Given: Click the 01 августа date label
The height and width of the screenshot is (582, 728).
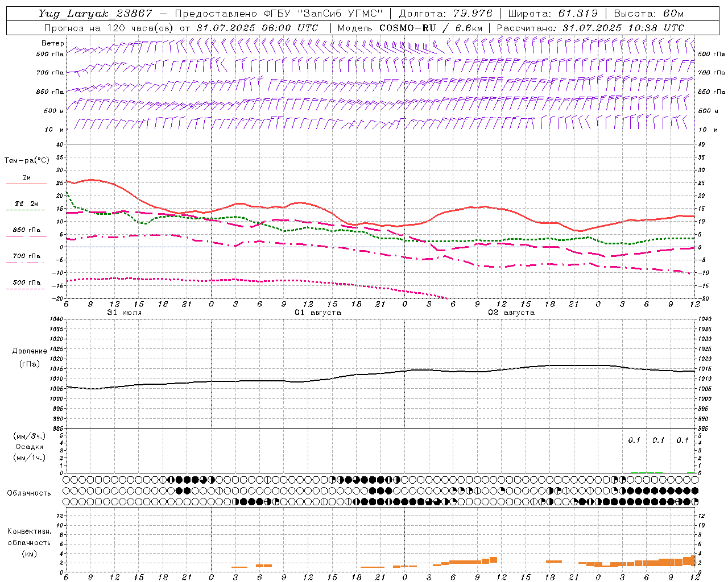Looking at the screenshot, I should [x=318, y=313].
